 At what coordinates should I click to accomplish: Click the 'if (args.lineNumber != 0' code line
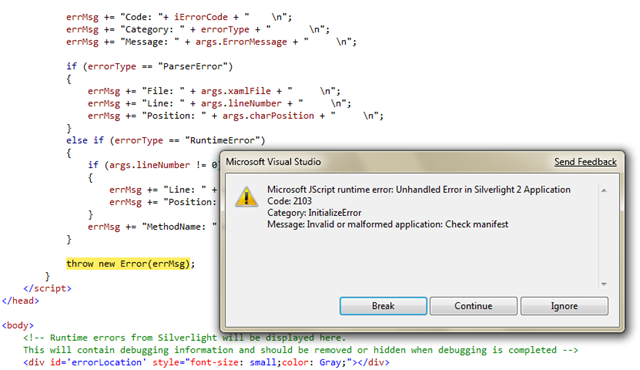[153, 165]
